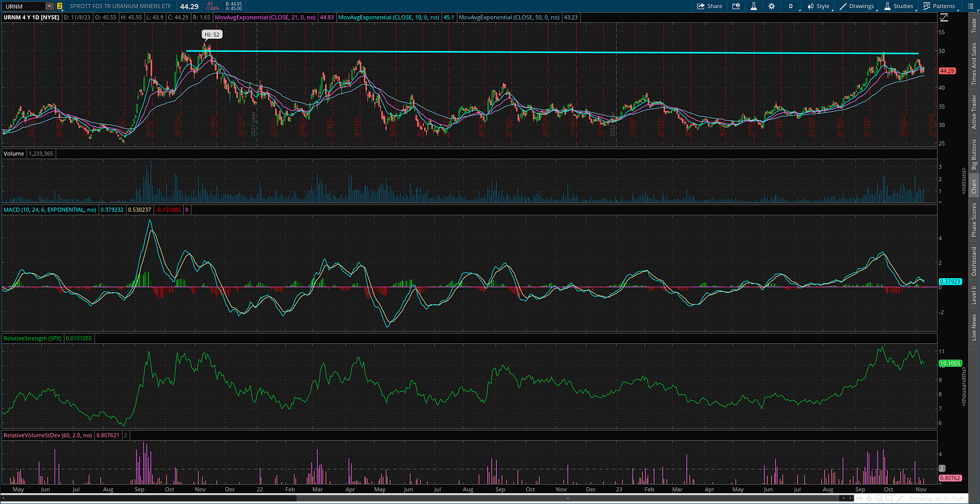
Task: Select the cyan horizontal trendline drawing
Action: pyautogui.click(x=552, y=52)
